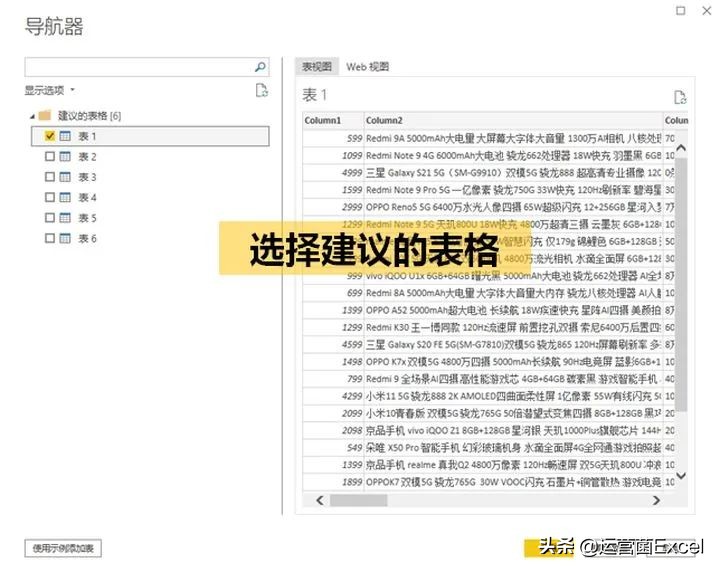
Task: Click the Column1 header
Action: coord(333,120)
